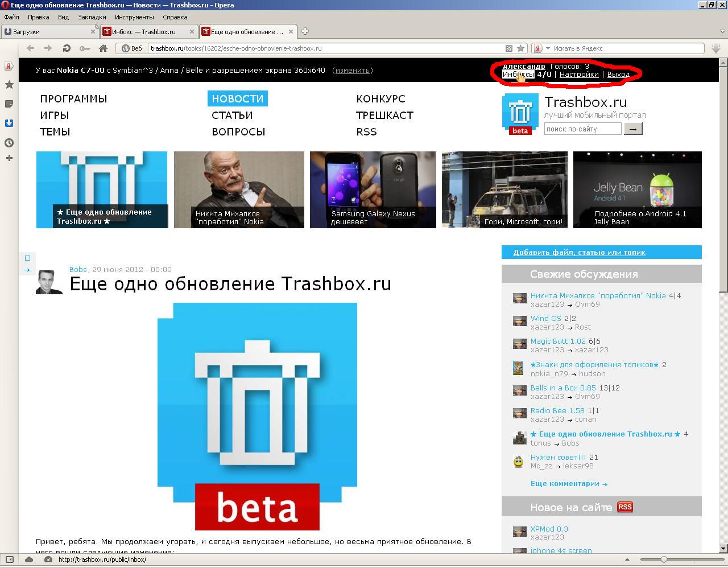Open the Файл menu
The width and height of the screenshot is (728, 568).
pos(11,17)
